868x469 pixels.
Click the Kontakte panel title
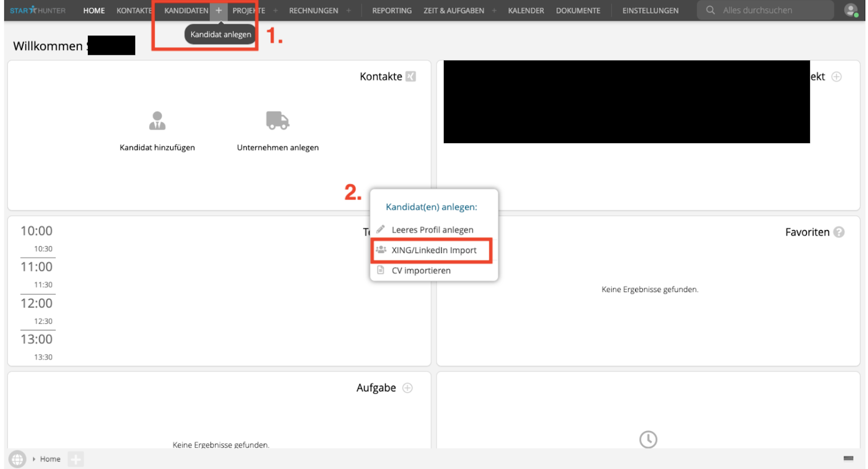tap(381, 76)
